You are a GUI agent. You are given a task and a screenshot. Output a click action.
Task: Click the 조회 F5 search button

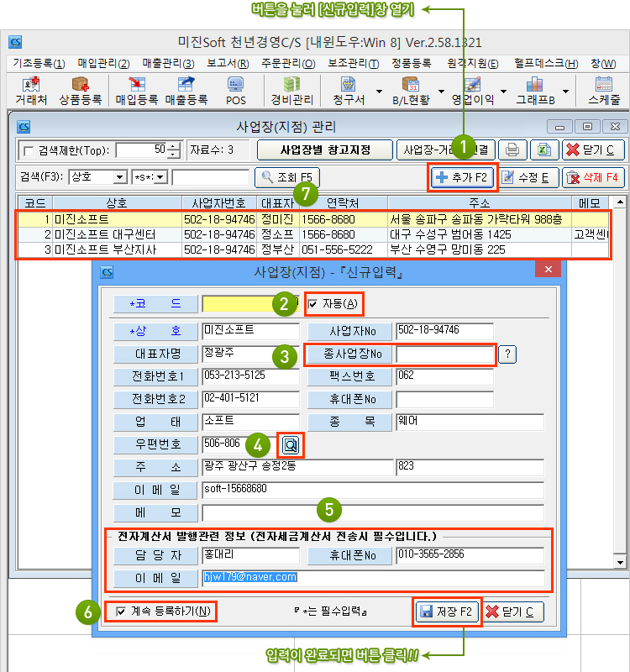click(x=286, y=177)
